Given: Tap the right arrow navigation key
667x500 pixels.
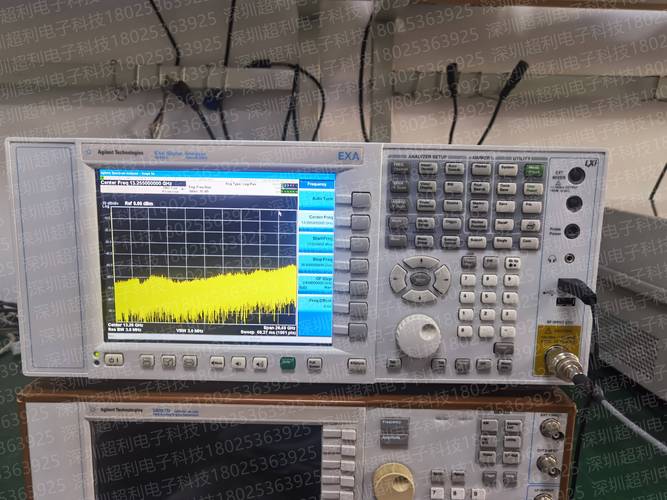Looking at the screenshot, I should click(442, 280).
